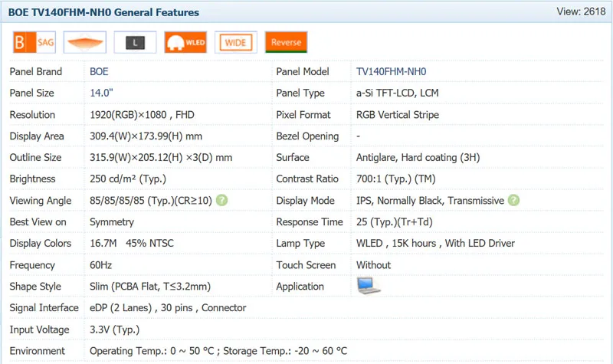Click the 'Signal Interface' row label

[x=44, y=308]
